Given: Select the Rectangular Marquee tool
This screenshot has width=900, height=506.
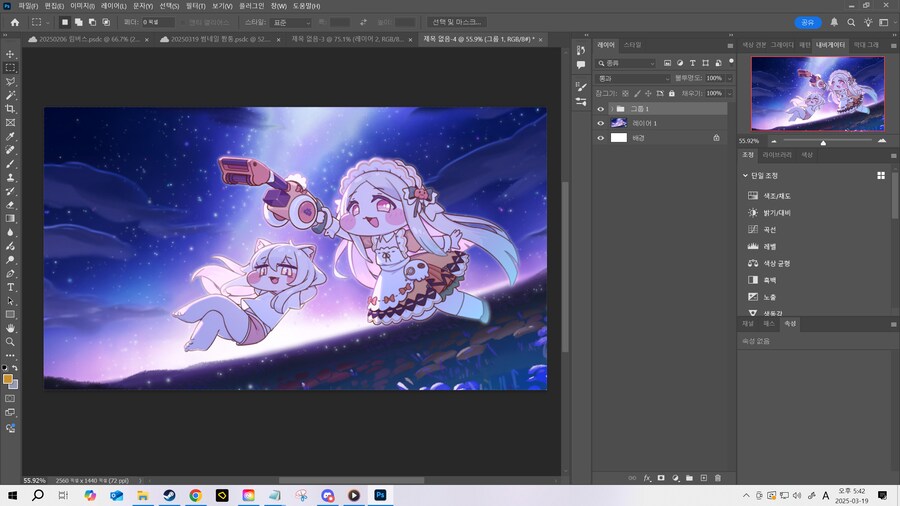Looking at the screenshot, I should 10,68.
